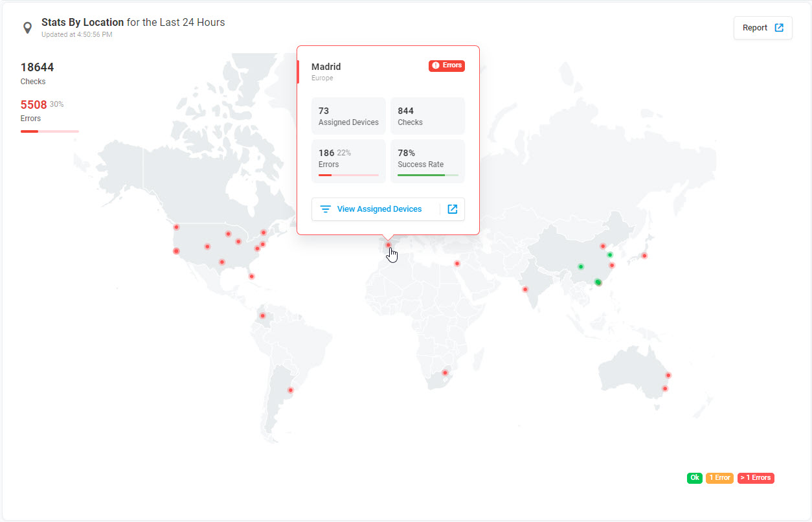
Task: Select the red marker in Argentina
Action: click(291, 390)
